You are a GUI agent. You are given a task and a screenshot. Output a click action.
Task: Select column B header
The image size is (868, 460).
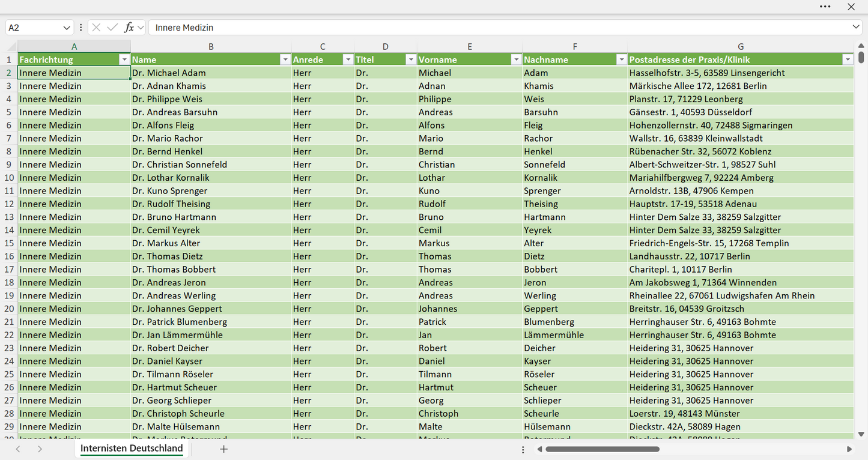click(x=211, y=46)
